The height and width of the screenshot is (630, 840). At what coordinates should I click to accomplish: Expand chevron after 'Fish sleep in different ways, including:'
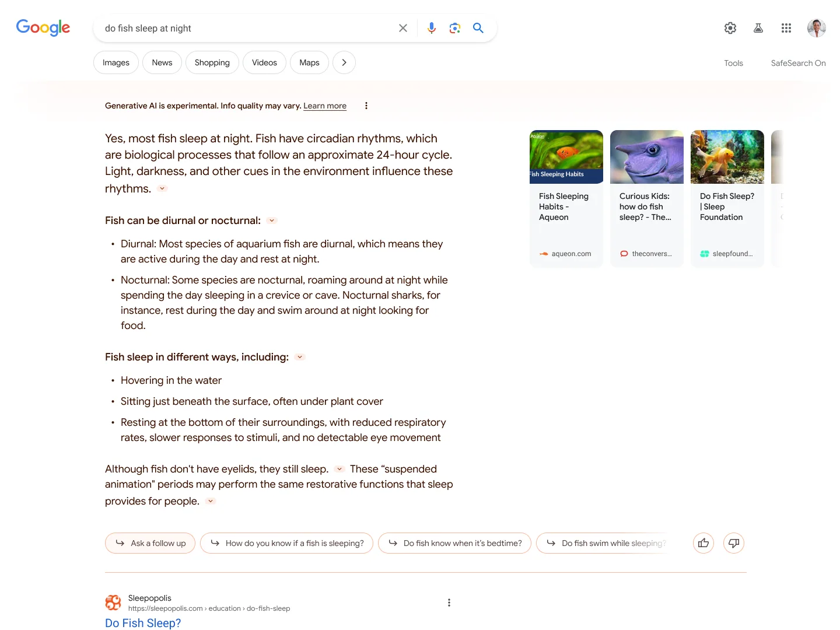[x=300, y=357]
